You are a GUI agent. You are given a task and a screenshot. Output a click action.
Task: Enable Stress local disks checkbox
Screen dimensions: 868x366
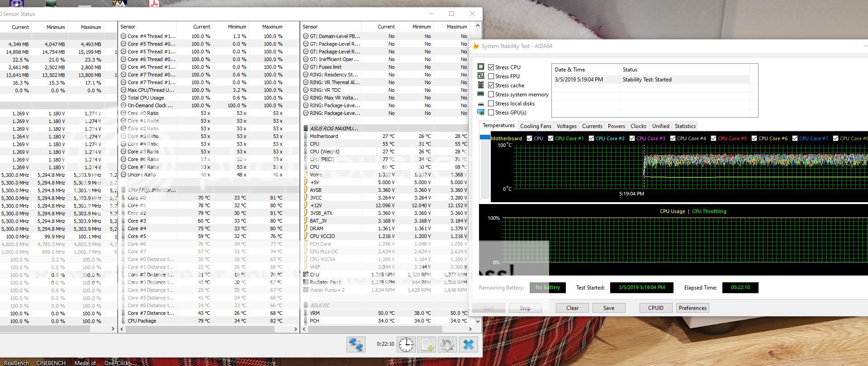click(491, 103)
